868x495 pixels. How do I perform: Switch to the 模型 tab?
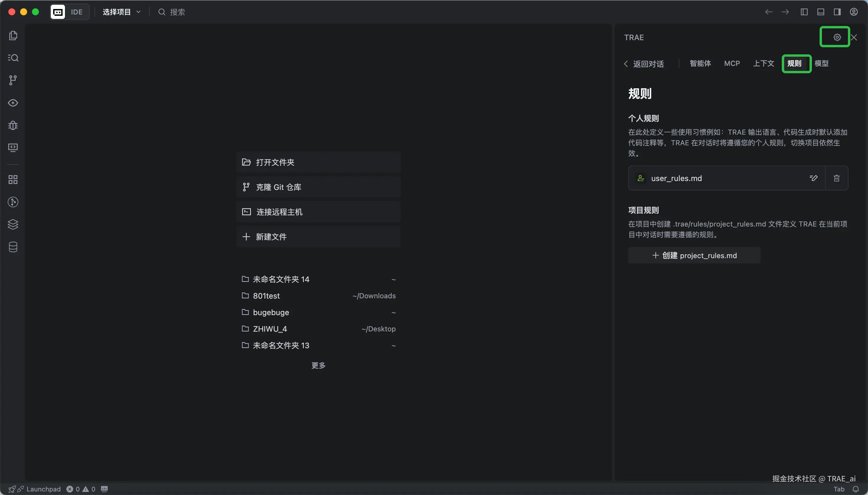(x=821, y=63)
